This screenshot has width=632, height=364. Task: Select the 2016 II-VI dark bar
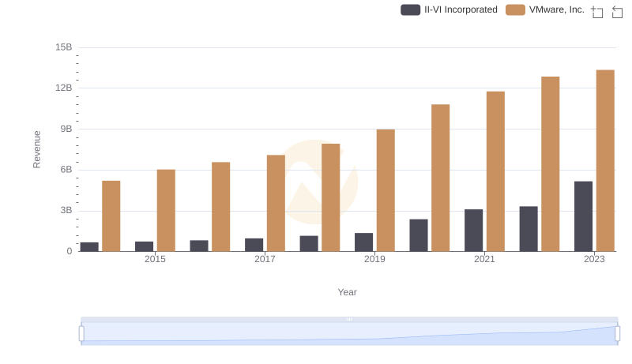199,246
